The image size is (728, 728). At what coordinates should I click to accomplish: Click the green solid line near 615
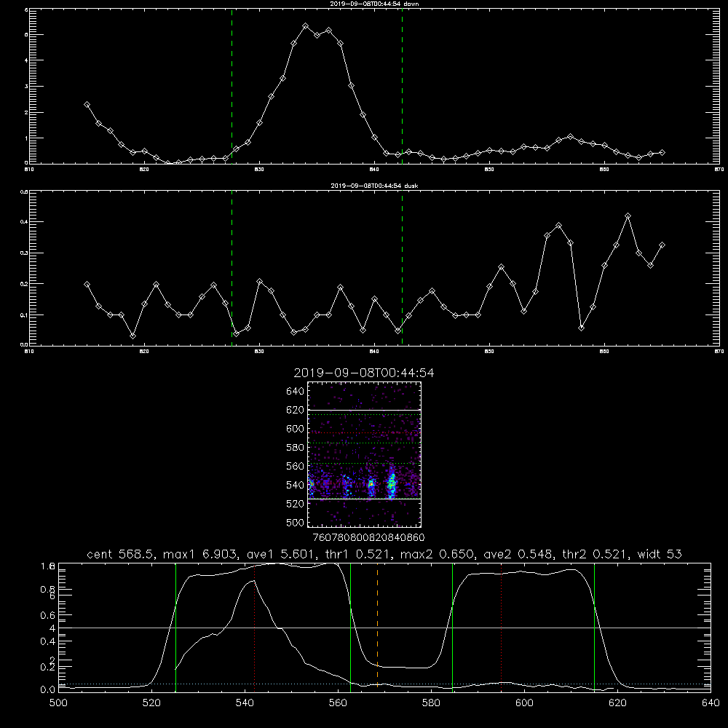click(594, 628)
